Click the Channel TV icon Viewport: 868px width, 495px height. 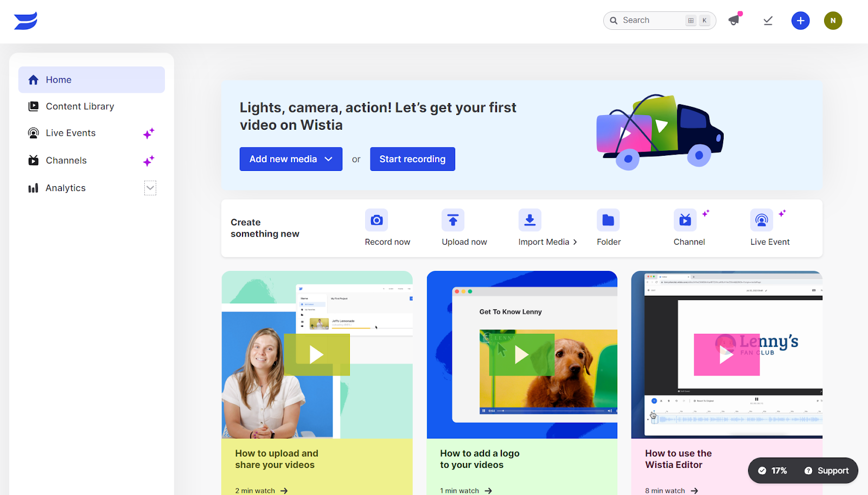coord(685,220)
